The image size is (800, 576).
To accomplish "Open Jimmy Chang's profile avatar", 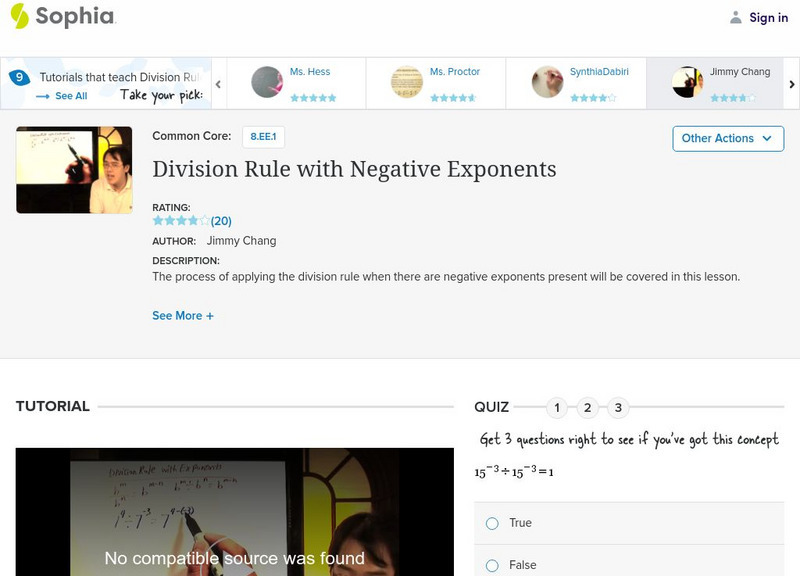I will tap(686, 78).
